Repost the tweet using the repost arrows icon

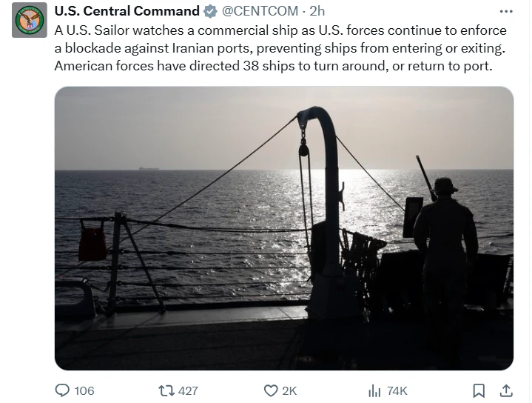pos(167,390)
